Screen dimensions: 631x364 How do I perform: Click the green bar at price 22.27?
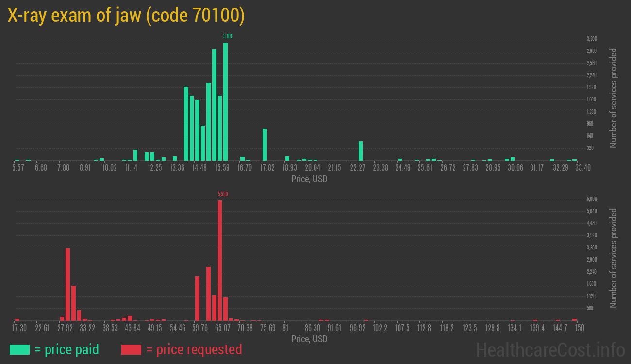[361, 150]
